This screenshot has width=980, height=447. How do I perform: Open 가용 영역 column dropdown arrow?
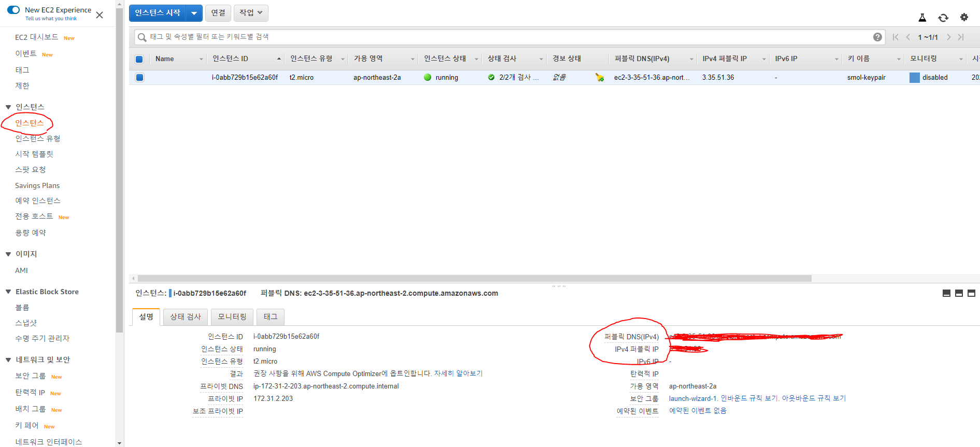click(413, 59)
